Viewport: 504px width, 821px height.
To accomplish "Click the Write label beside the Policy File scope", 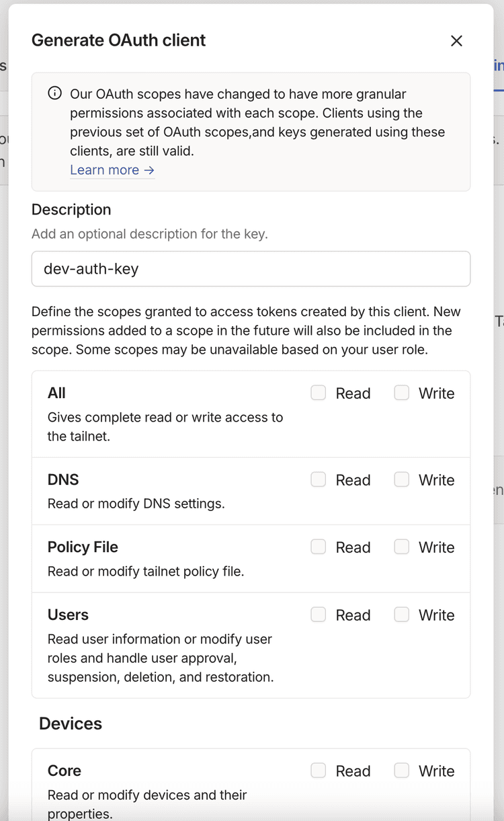I will 437,547.
